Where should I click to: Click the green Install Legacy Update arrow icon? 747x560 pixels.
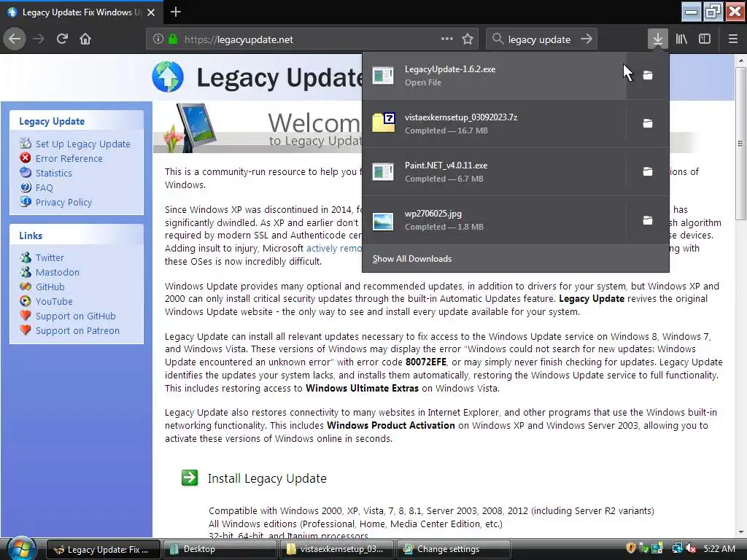pos(190,478)
